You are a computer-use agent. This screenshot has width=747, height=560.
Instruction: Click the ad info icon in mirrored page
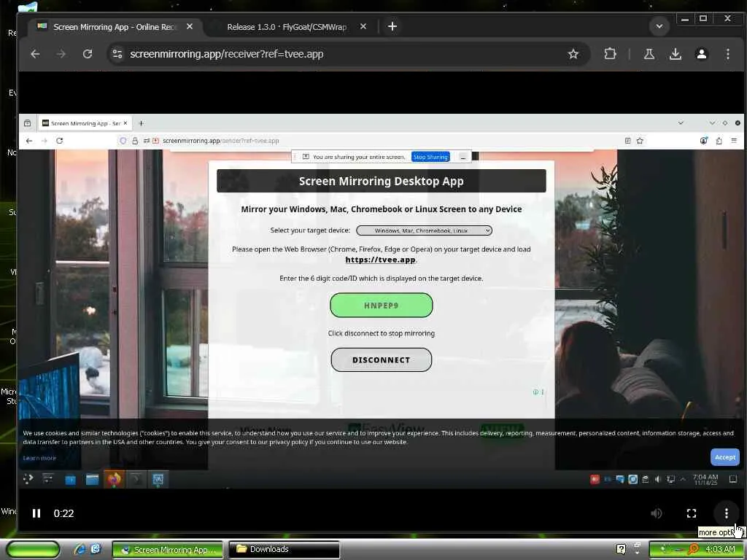pyautogui.click(x=535, y=392)
